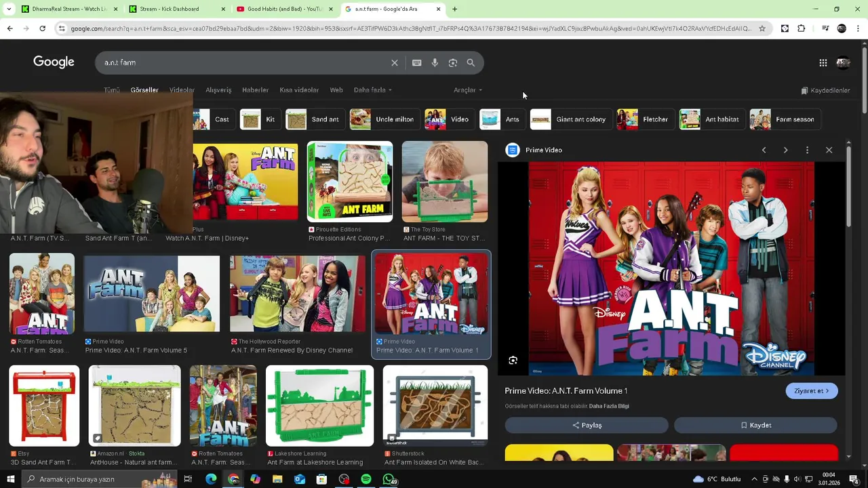This screenshot has height=488, width=868.
Task: Apply the 'Ant habitat' filter chip
Action: [711, 119]
